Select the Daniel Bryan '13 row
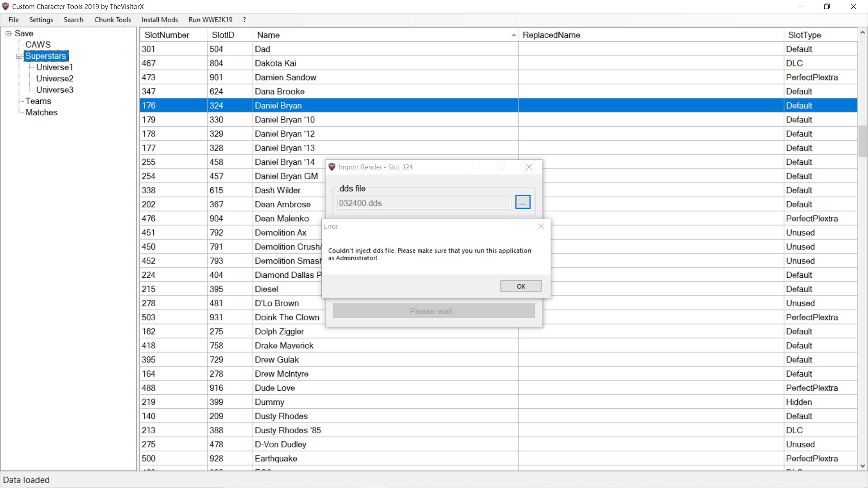868x488 pixels. pos(499,148)
